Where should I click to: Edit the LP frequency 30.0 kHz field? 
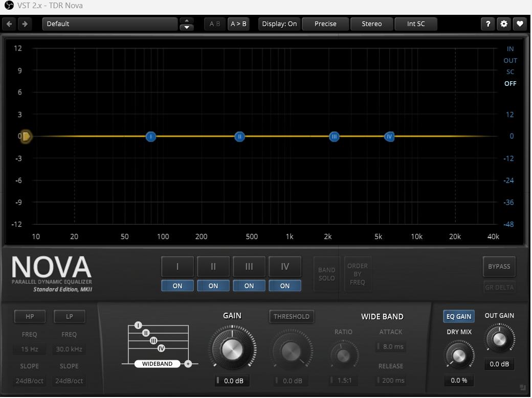[69, 349]
